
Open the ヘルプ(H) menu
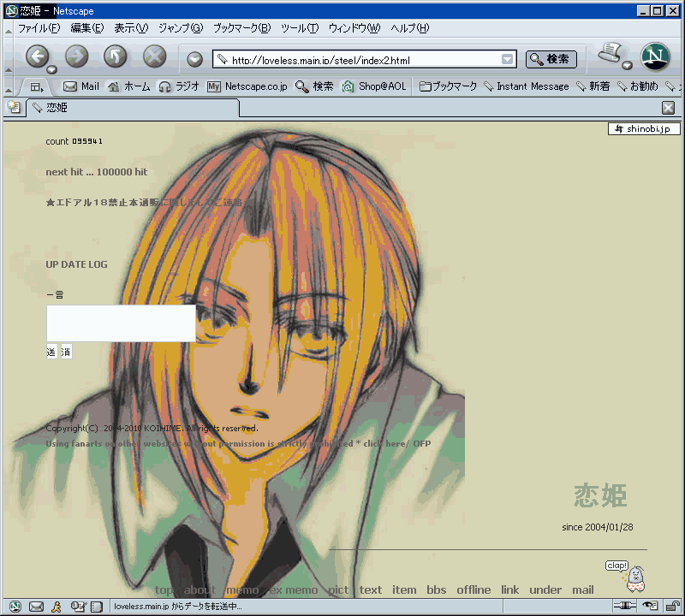click(410, 28)
